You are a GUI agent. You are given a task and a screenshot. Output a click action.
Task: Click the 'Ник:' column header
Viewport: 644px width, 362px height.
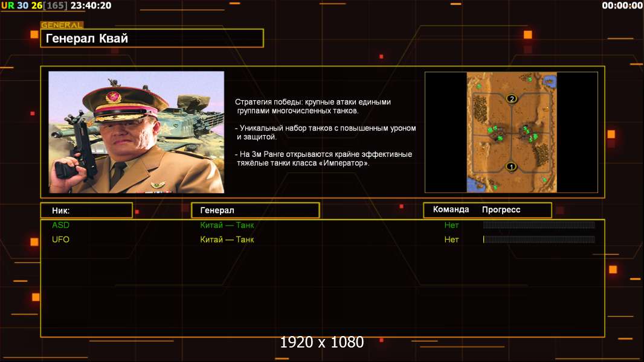86,211
